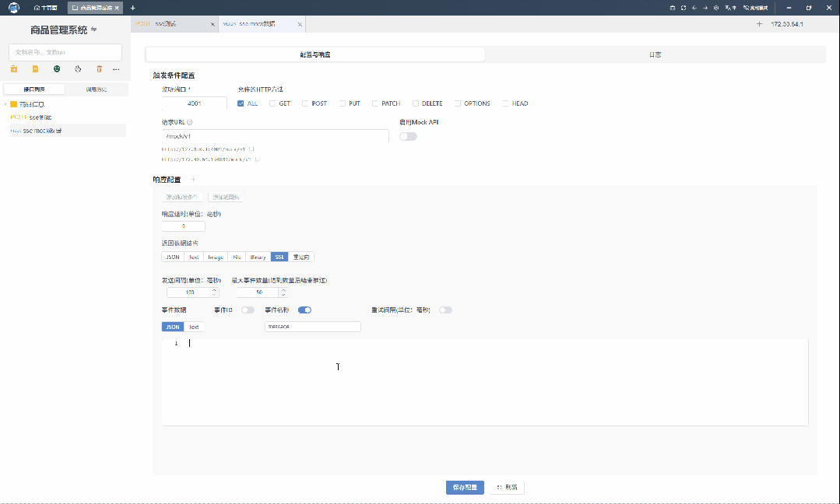Choose SSE as the returned data structure
Viewport: 840px width, 504px height.
click(x=279, y=257)
